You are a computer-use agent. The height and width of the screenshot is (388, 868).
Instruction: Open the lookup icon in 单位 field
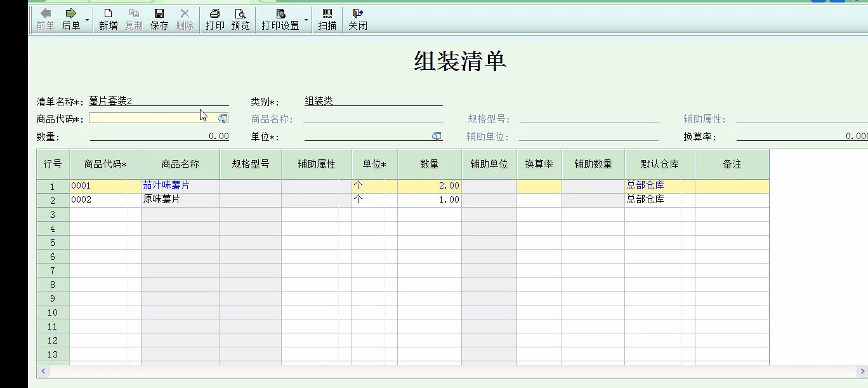(437, 136)
